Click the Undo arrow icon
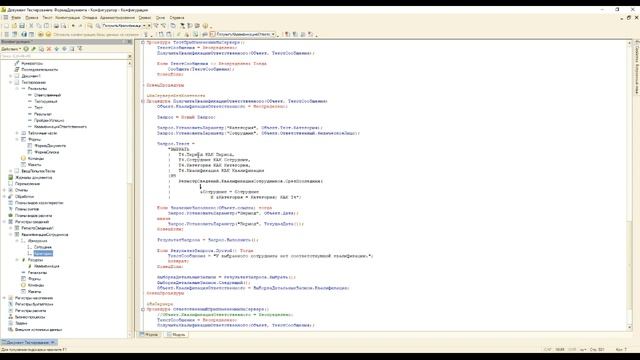The width and height of the screenshot is (640, 360). [x=73, y=26]
